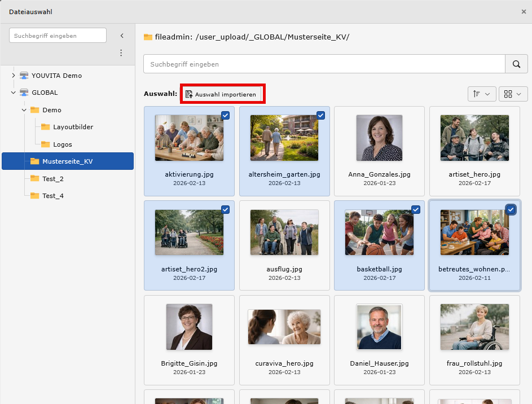Select the Anna_Gonzales.jpg thumbnail

point(379,138)
